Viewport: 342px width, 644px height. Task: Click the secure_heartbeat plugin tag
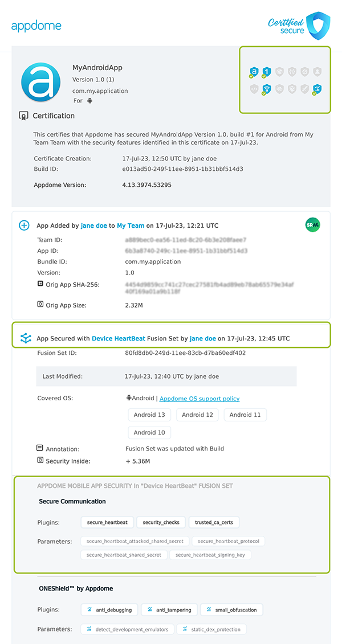(x=108, y=522)
